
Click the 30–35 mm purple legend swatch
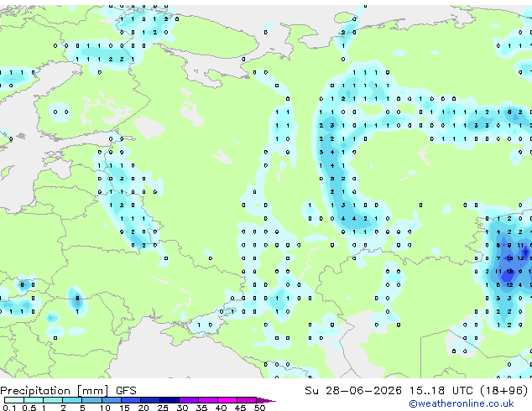click(188, 400)
